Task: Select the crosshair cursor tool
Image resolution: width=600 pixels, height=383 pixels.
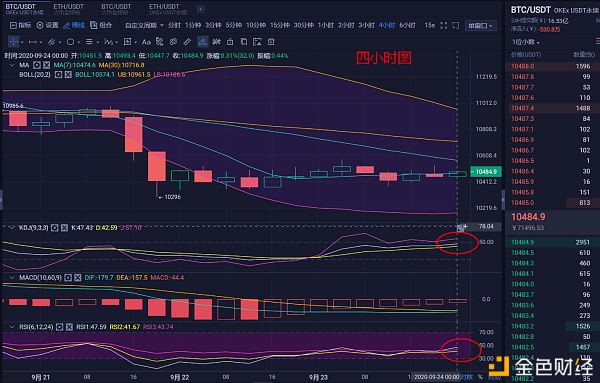Action: 13,42
